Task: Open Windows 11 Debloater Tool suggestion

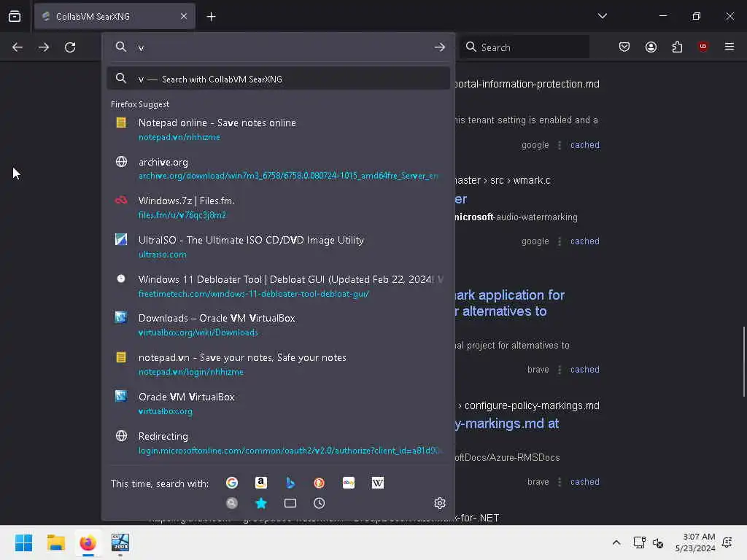Action: tap(279, 286)
